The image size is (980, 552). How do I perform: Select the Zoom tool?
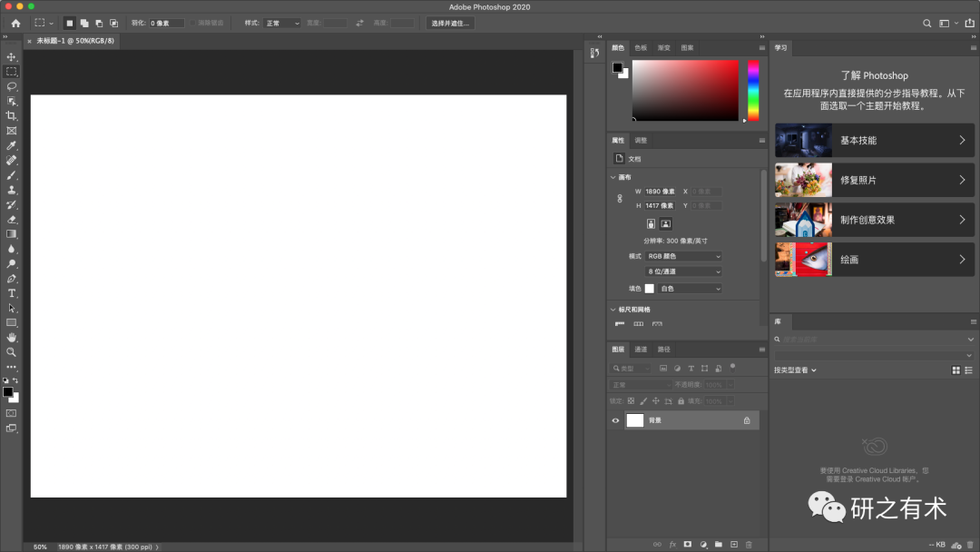[x=11, y=352]
